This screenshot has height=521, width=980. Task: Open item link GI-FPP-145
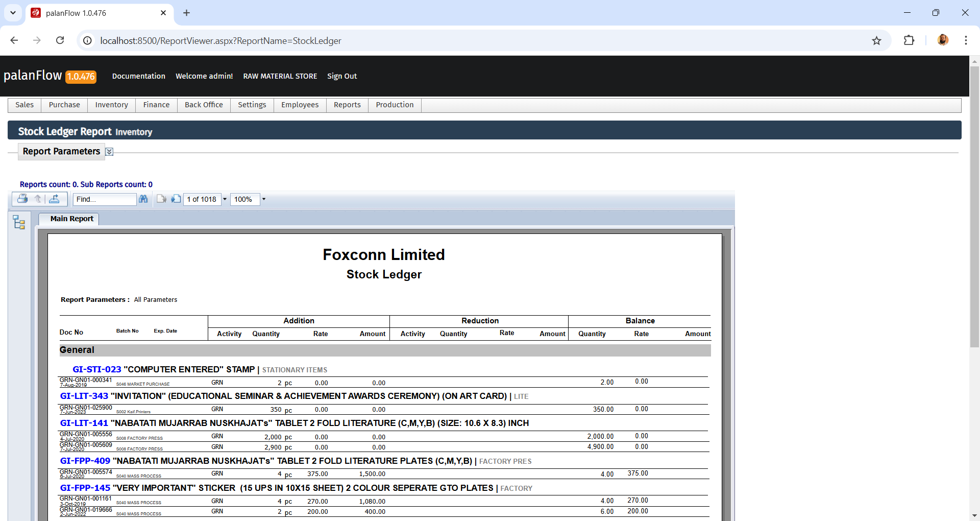pyautogui.click(x=85, y=488)
